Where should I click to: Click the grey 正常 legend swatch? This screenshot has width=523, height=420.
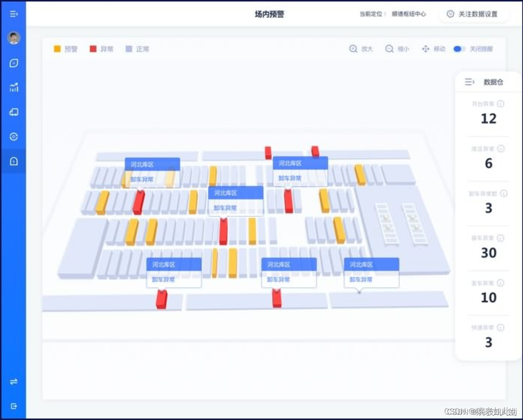click(129, 49)
